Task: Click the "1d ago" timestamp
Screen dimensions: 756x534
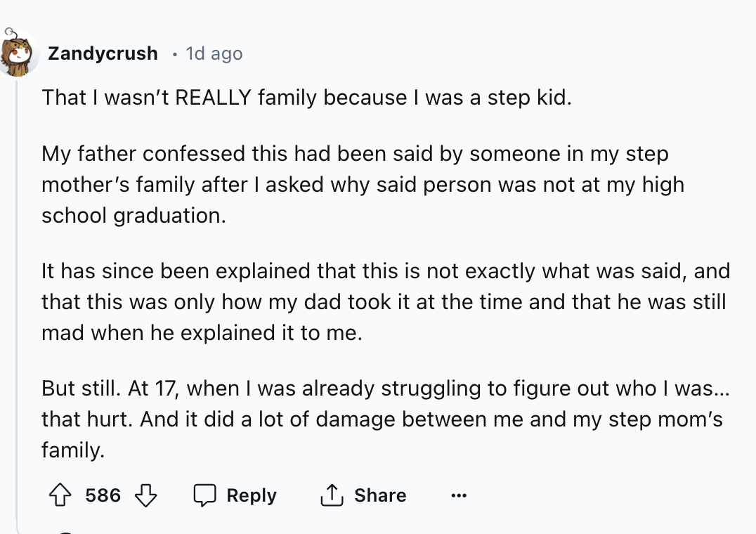Action: coord(214,53)
